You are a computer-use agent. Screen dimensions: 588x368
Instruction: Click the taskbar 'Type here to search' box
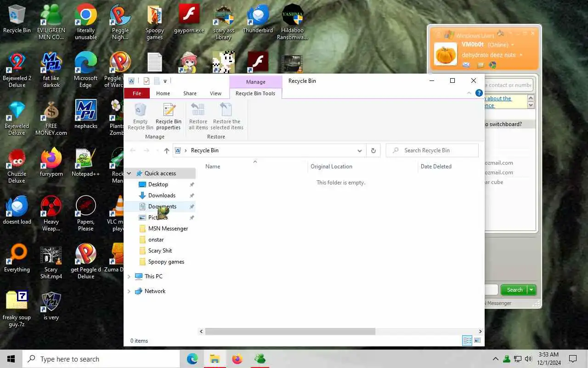click(x=101, y=359)
